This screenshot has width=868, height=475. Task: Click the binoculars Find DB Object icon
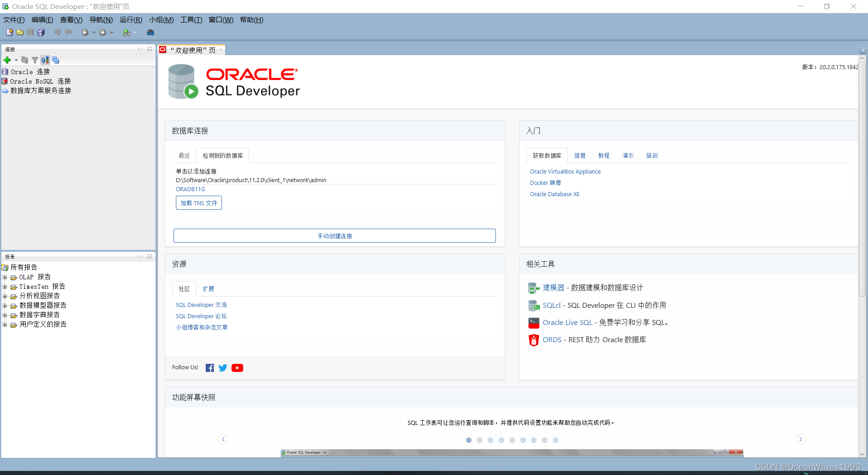[151, 33]
